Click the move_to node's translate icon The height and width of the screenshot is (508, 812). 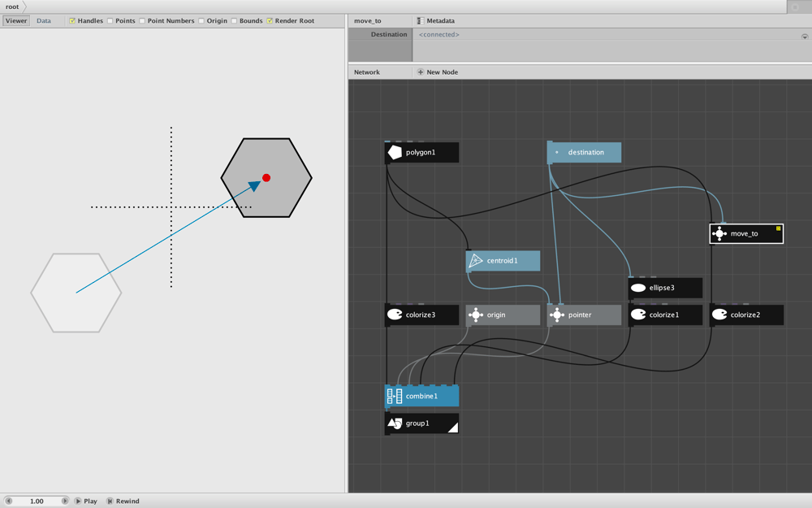click(x=719, y=234)
